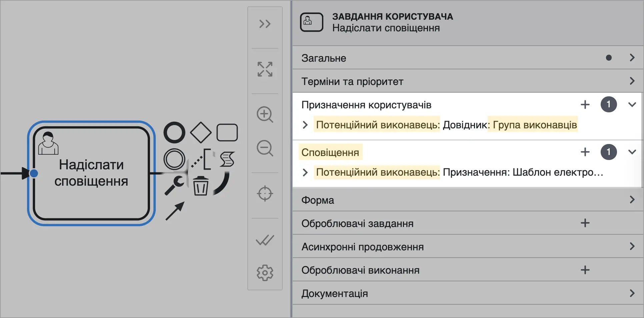This screenshot has height=318, width=644.
Task: Zoom in using the magnifier plus icon
Action: coord(265,115)
